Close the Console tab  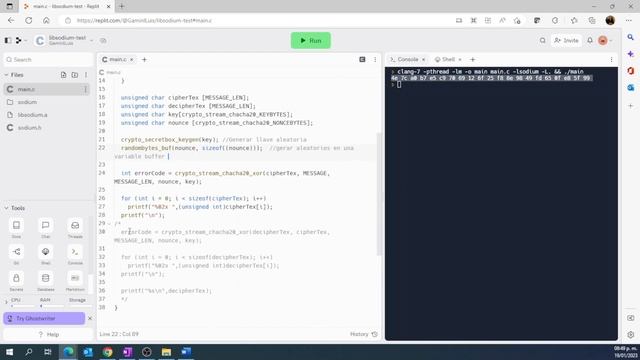coord(423,60)
